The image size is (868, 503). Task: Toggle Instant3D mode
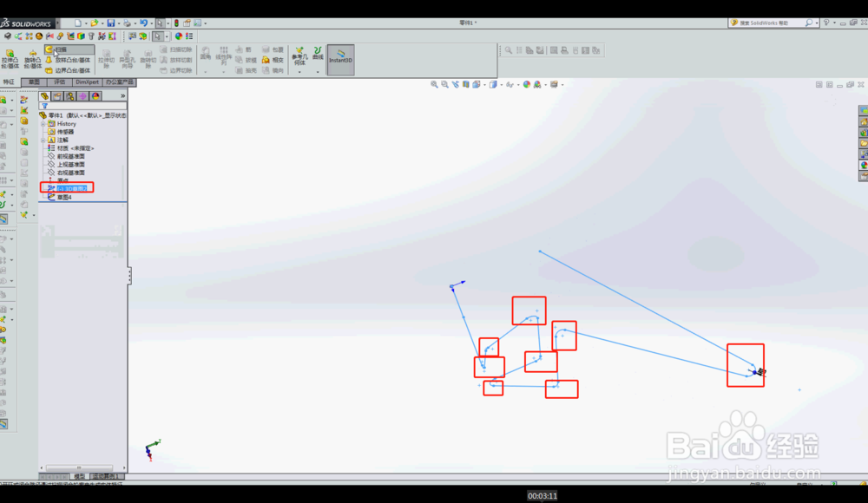pos(340,59)
